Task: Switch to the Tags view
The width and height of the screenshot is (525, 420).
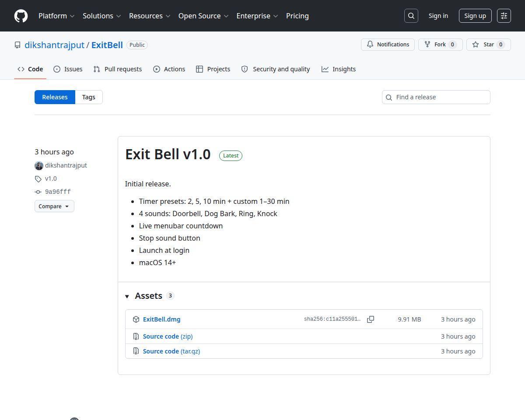Action: [89, 97]
